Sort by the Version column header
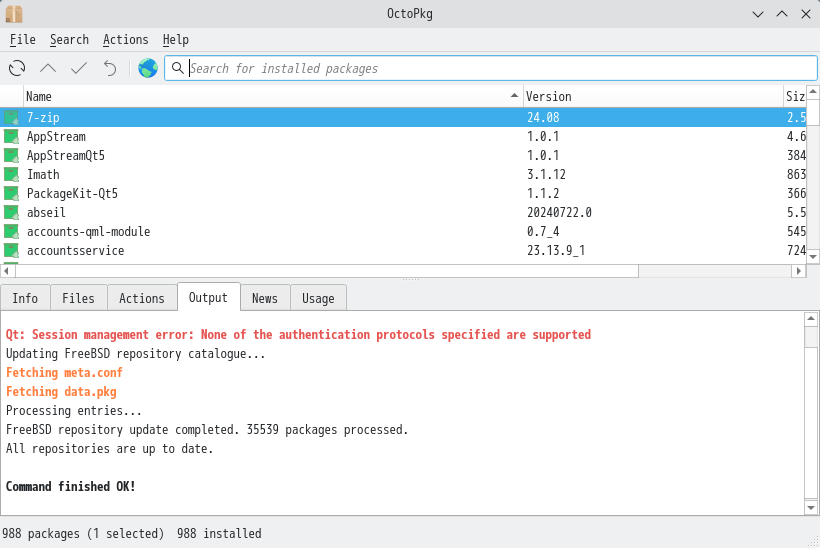This screenshot has height=548, width=820. (x=653, y=96)
